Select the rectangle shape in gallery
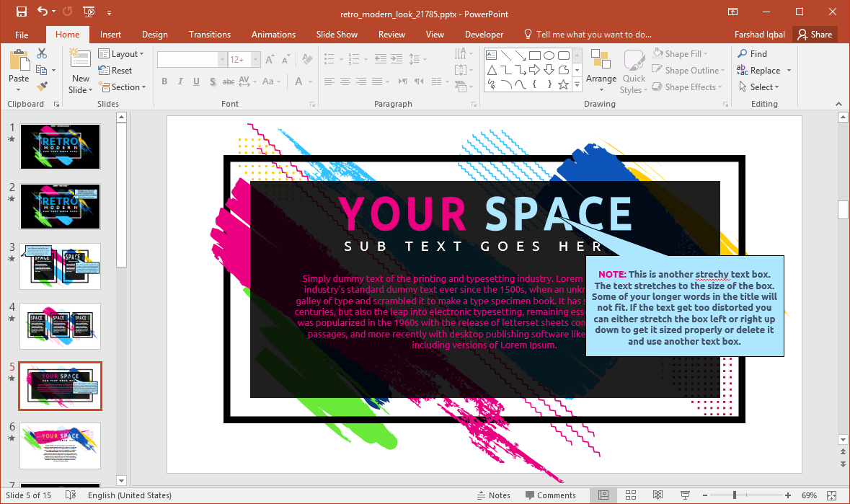This screenshot has width=850, height=504. click(534, 56)
